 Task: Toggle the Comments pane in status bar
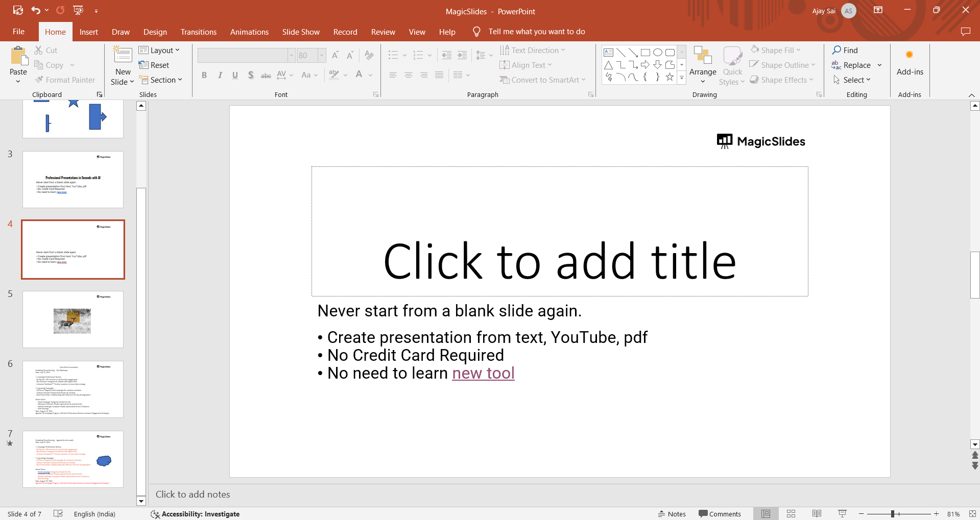[720, 514]
